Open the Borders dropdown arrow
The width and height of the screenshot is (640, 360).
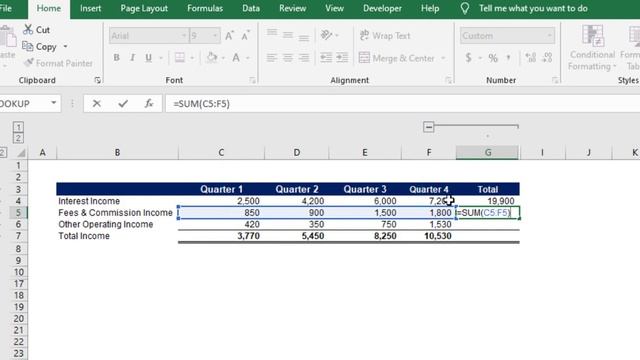click(x=192, y=58)
